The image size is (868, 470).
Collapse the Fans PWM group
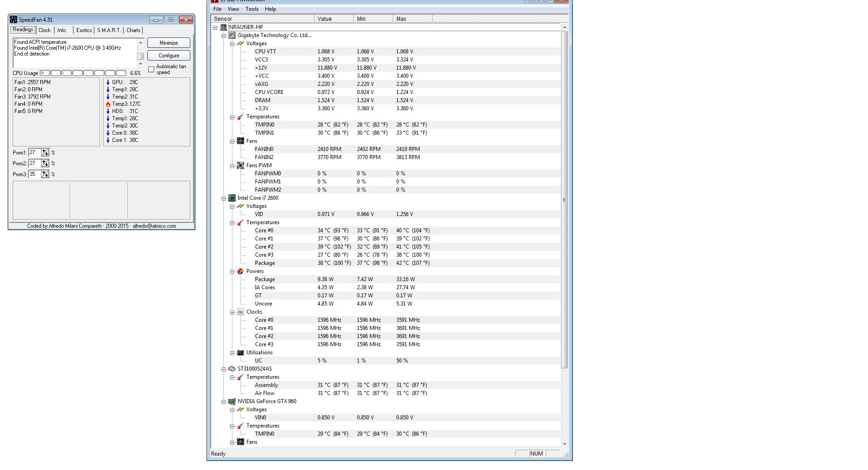click(232, 166)
